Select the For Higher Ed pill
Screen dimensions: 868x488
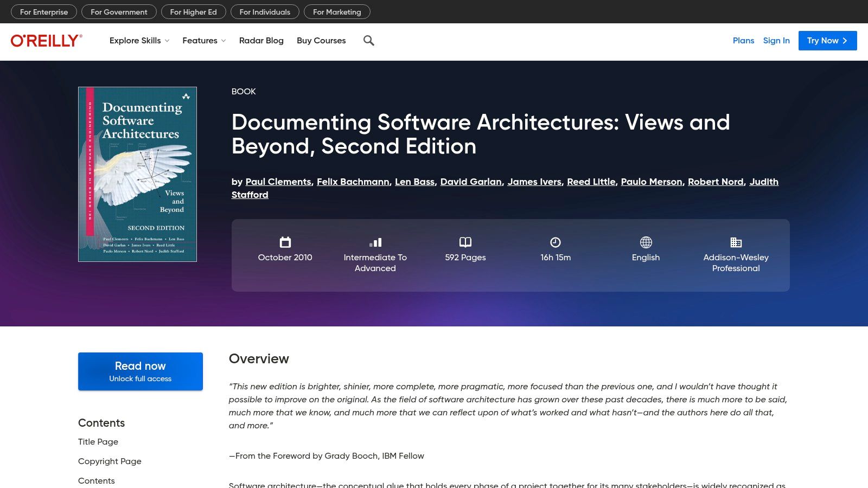(193, 12)
